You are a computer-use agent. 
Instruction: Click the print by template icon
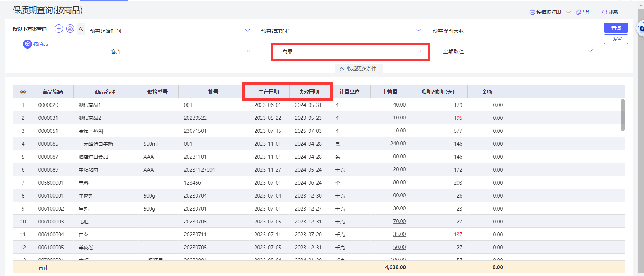pyautogui.click(x=532, y=12)
